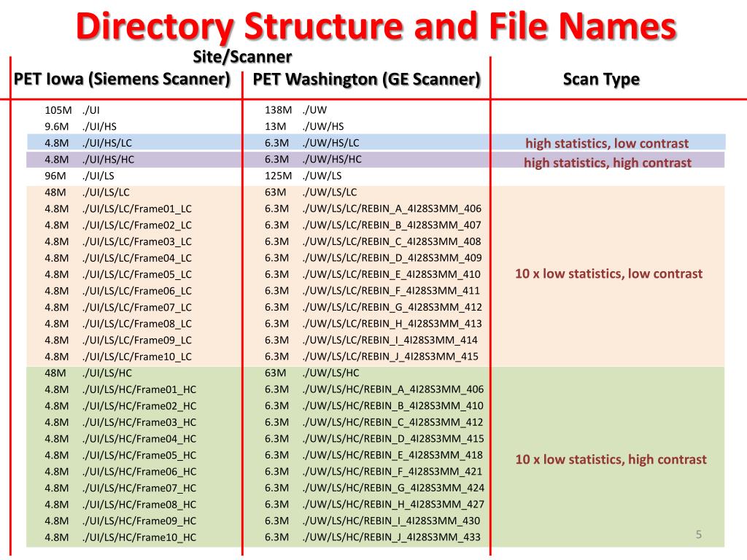Click 'PET Washington (GE Scanner)' column header
This screenshot has width=747, height=560.
pyautogui.click(x=366, y=79)
